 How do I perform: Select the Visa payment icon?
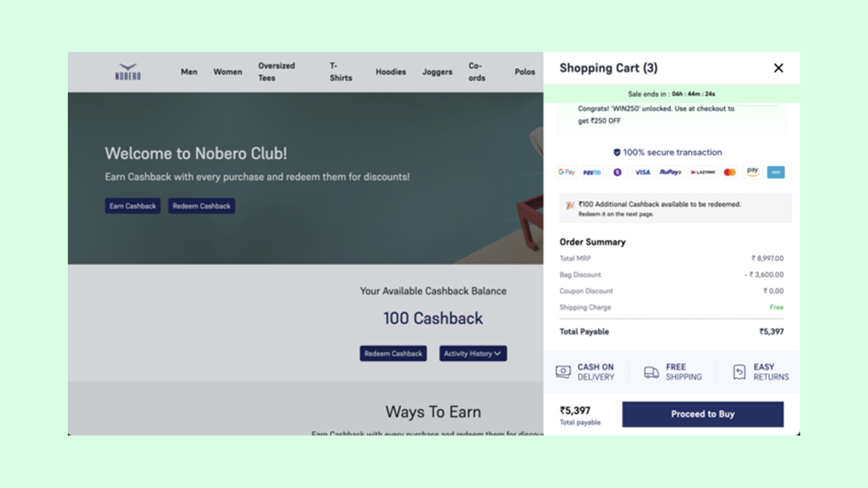point(642,172)
